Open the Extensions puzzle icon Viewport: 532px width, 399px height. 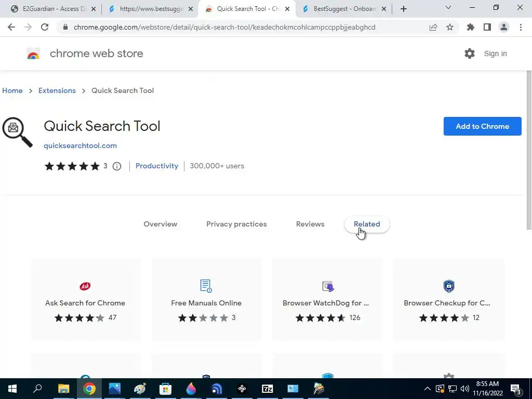click(471, 27)
